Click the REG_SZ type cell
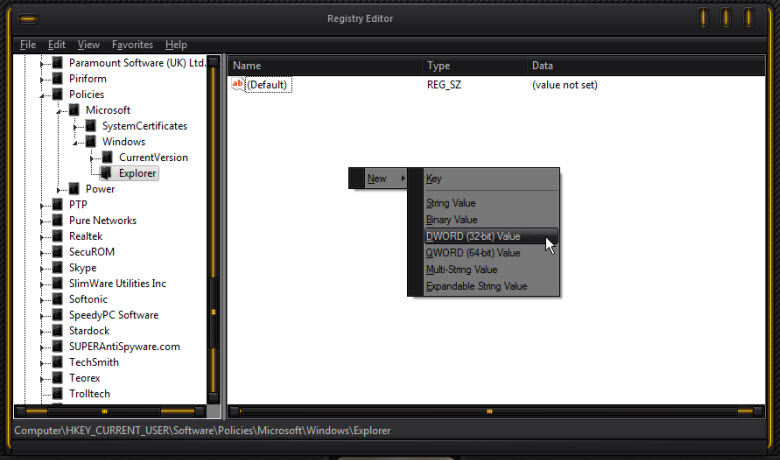 pyautogui.click(x=444, y=85)
